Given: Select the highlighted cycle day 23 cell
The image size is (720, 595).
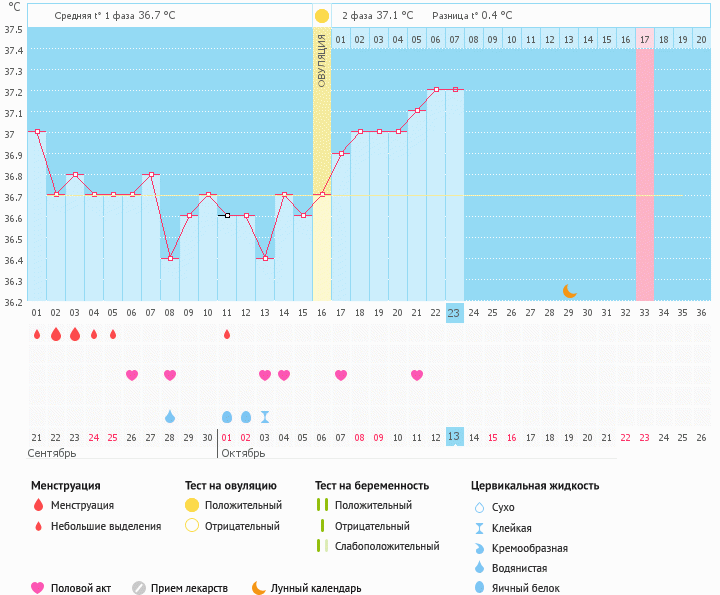Looking at the screenshot, I should pos(454,312).
